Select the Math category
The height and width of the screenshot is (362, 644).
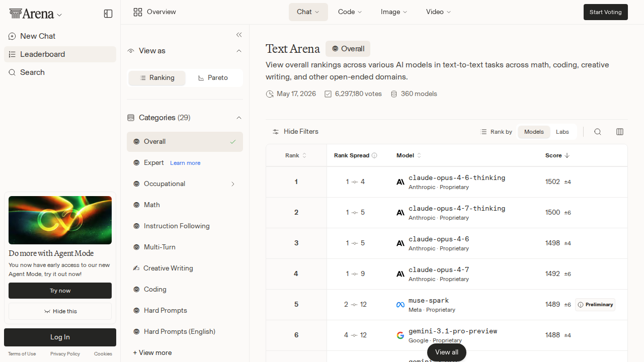[185, 205]
